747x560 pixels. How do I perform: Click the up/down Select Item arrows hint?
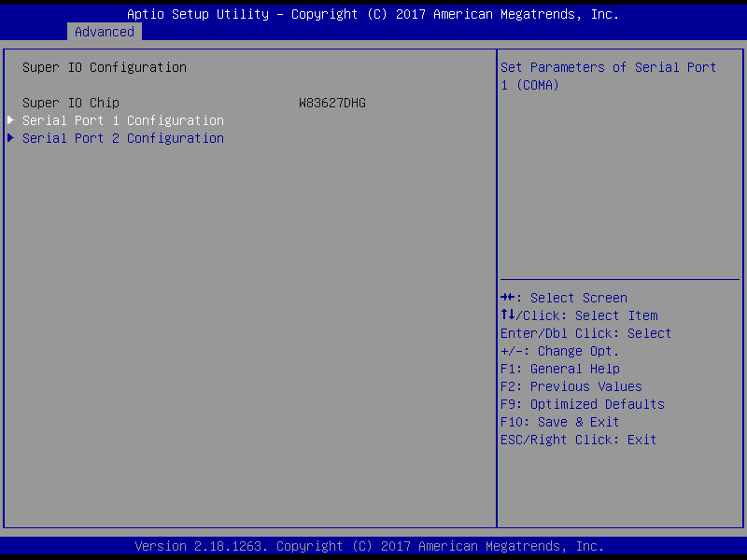[x=579, y=315]
